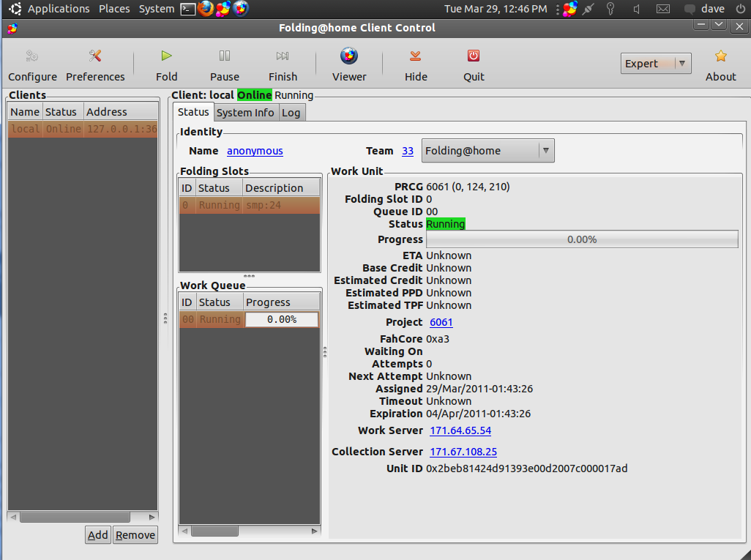Select the local client row

83,129
